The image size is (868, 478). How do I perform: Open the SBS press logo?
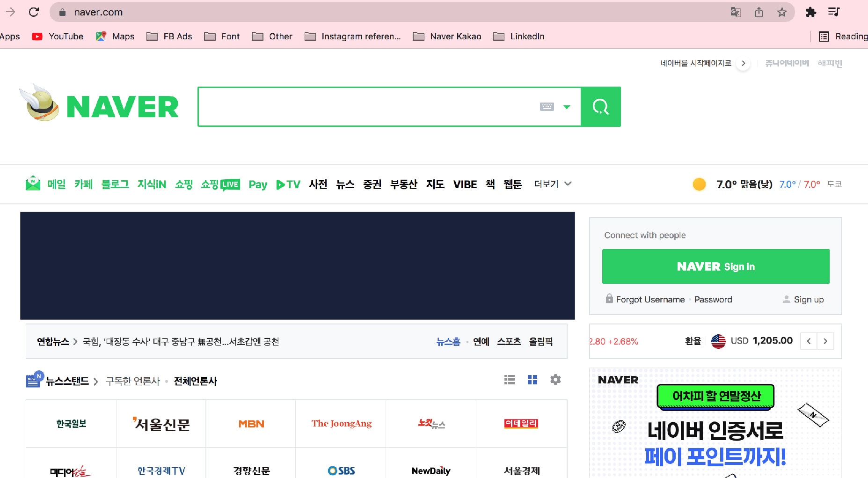341,471
